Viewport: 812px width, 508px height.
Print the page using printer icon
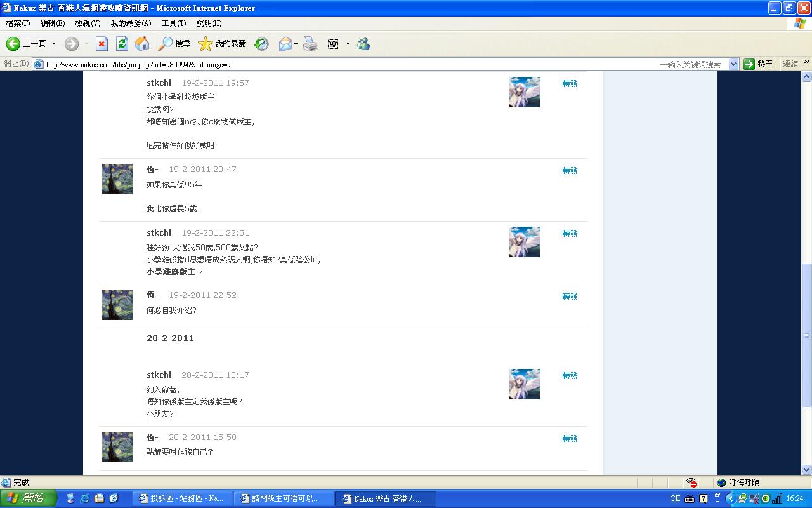click(310, 44)
